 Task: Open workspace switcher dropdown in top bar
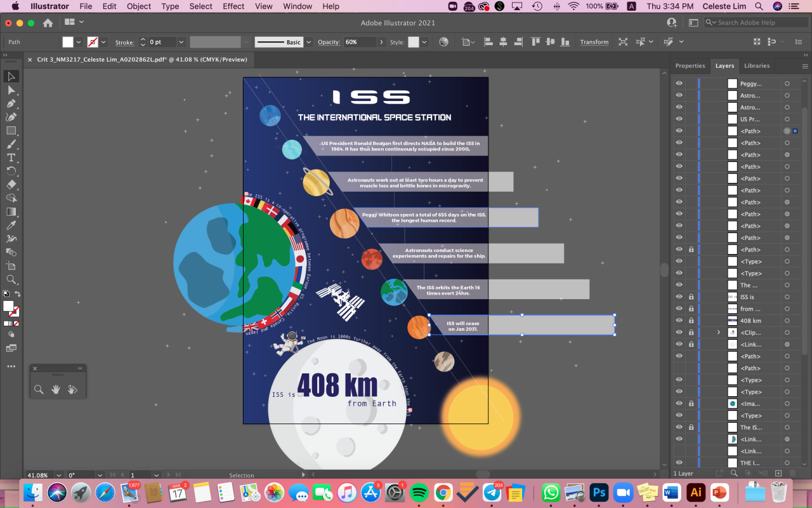point(75,22)
